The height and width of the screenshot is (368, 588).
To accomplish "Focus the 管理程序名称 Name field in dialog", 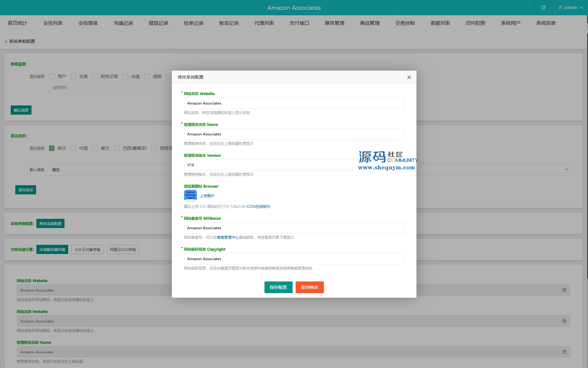I will [x=294, y=134].
